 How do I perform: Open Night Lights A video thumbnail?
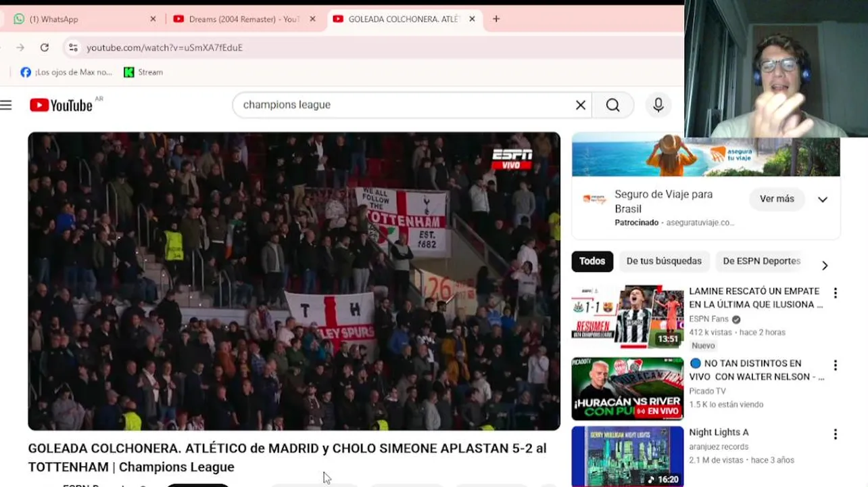click(627, 457)
